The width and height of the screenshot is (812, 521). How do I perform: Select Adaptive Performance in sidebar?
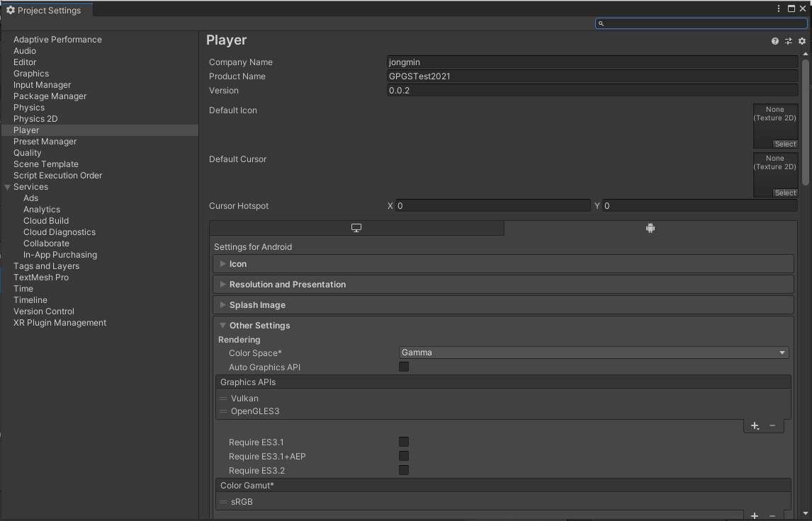point(57,40)
